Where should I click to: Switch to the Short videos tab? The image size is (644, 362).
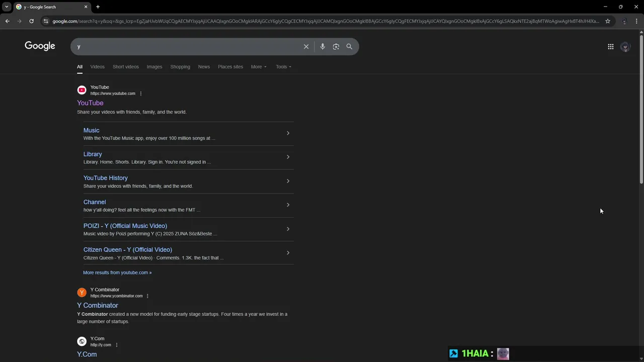point(125,67)
